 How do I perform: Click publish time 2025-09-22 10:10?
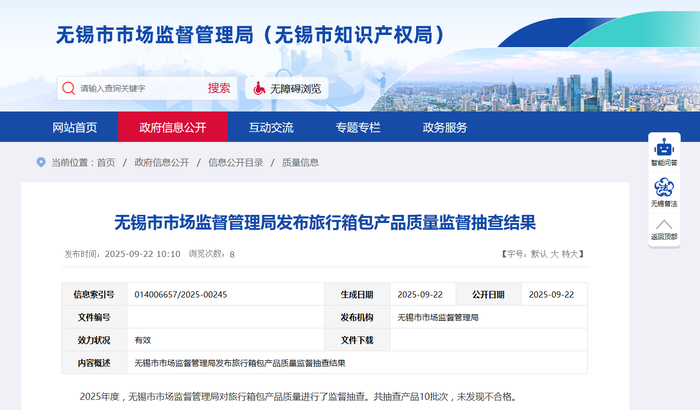142,254
